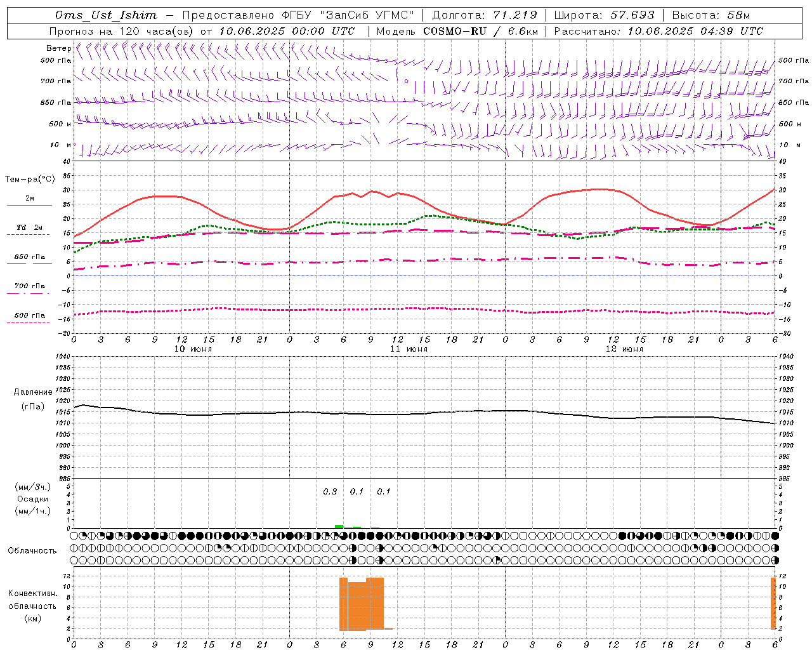
Task: Click the Рассчитано: 10.06.2025 04:39 UTC text
Action: point(658,31)
